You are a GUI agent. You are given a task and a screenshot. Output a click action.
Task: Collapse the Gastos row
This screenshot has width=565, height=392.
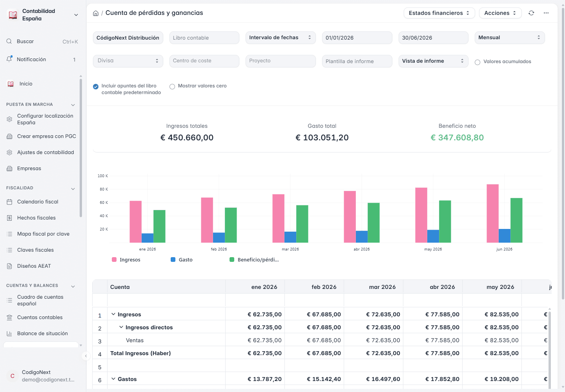point(113,379)
